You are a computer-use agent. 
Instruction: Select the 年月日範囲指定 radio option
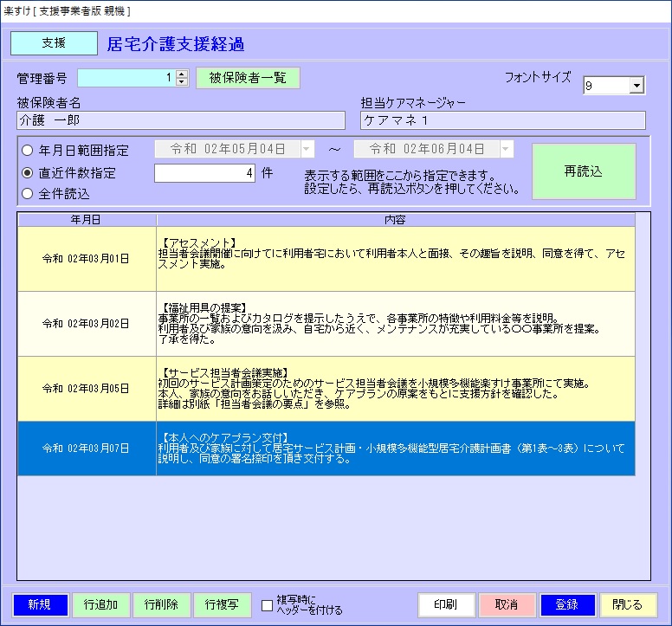[x=27, y=149]
